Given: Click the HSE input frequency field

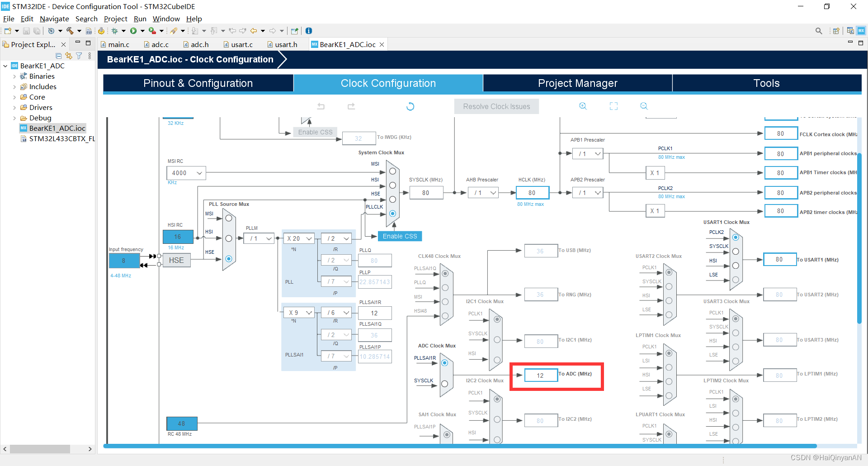Looking at the screenshot, I should click(124, 261).
